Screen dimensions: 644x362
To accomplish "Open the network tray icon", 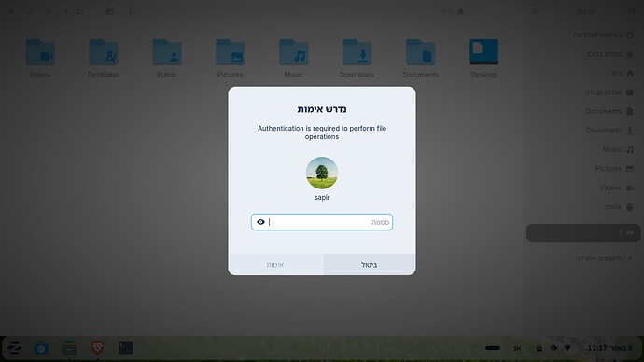I will coord(567,348).
